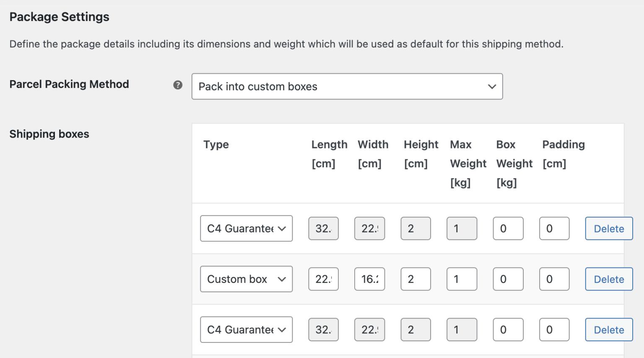Screen dimensions: 644x358
Task: Edit the Length of the Custom box
Action: tap(323, 279)
